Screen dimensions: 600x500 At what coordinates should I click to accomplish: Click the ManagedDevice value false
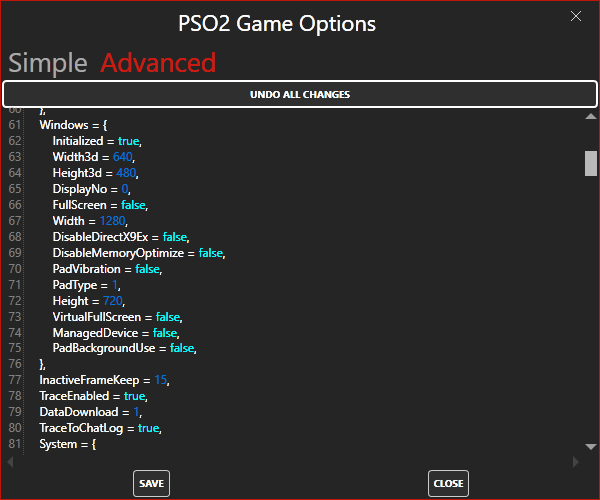tap(165, 333)
